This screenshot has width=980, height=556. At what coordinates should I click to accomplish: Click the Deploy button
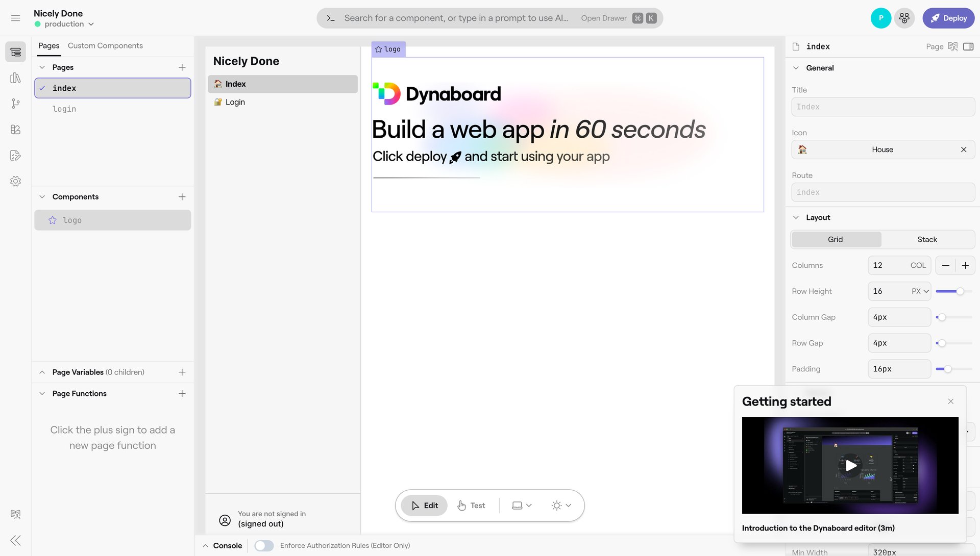(x=948, y=18)
